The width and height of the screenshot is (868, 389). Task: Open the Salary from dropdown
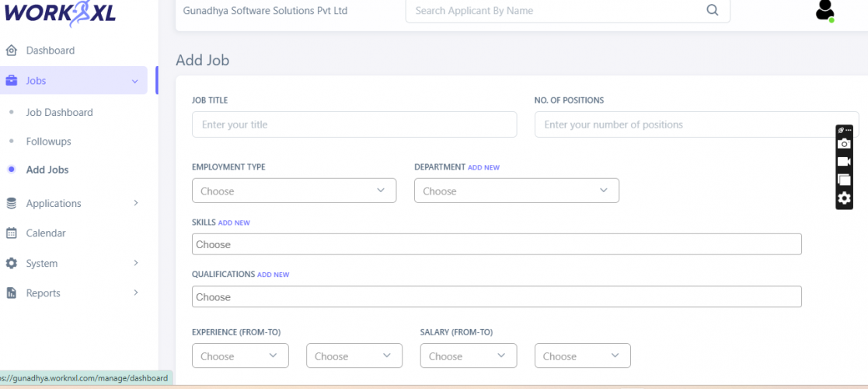point(469,356)
